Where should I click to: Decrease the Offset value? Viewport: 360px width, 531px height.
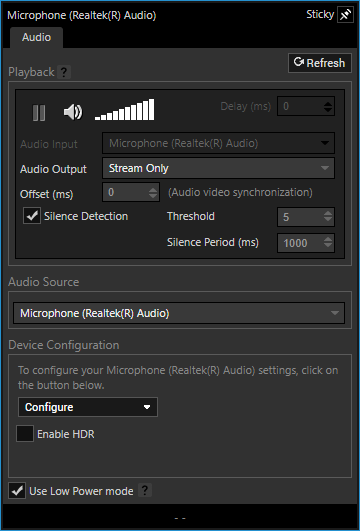point(153,196)
